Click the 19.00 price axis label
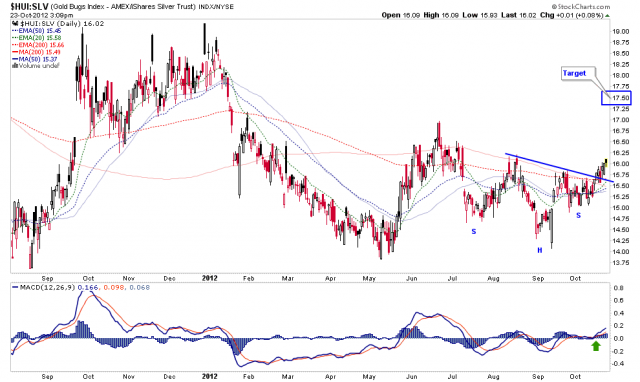Screen dimensions: 640x382 pyautogui.click(x=620, y=31)
